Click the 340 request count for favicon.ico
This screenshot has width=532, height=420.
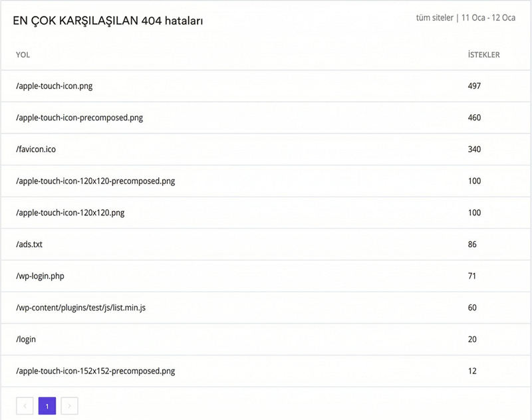473,150
